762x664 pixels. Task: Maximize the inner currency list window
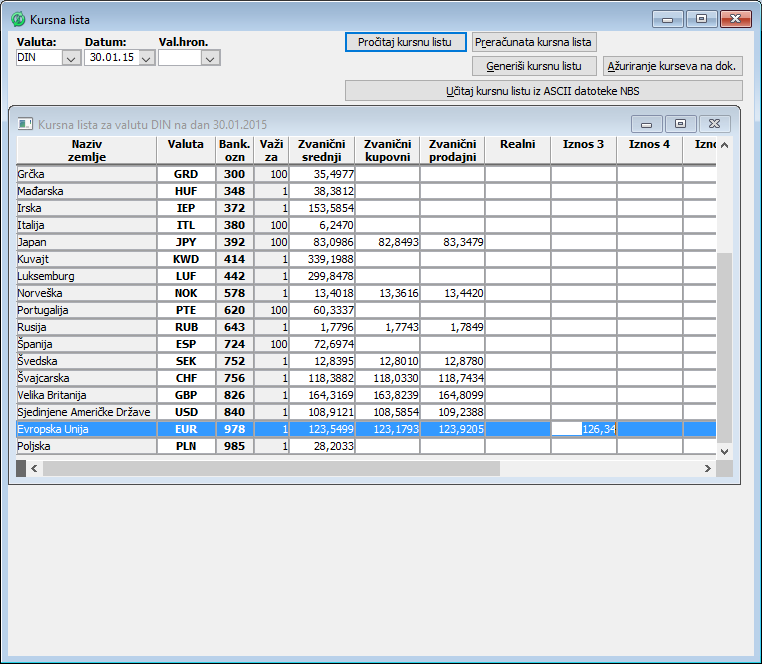680,124
